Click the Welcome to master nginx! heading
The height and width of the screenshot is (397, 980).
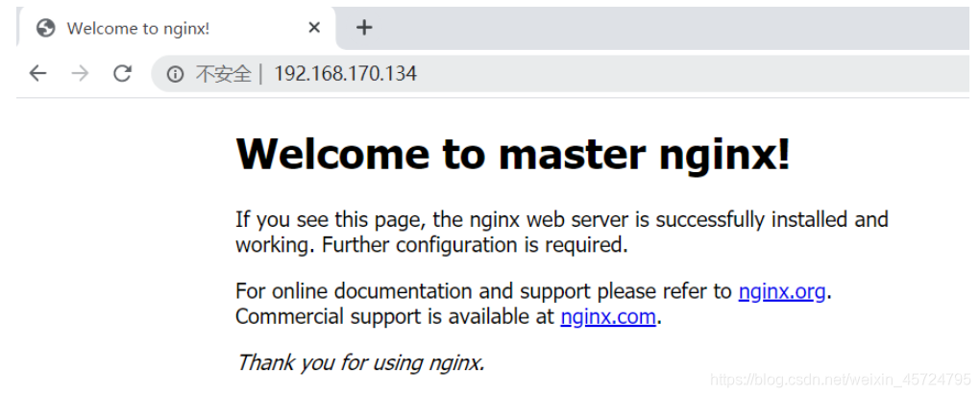pyautogui.click(x=513, y=154)
